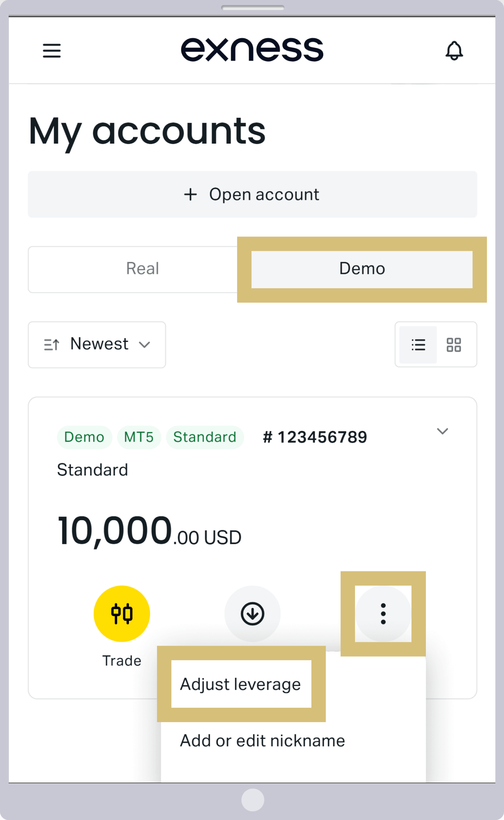Click the Exness logo

(252, 50)
